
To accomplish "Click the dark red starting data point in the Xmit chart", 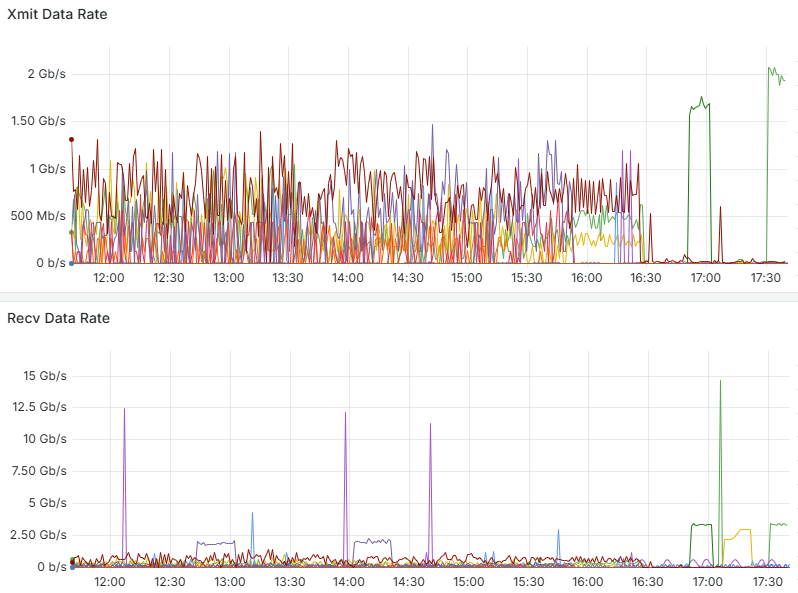I will click(x=72, y=139).
